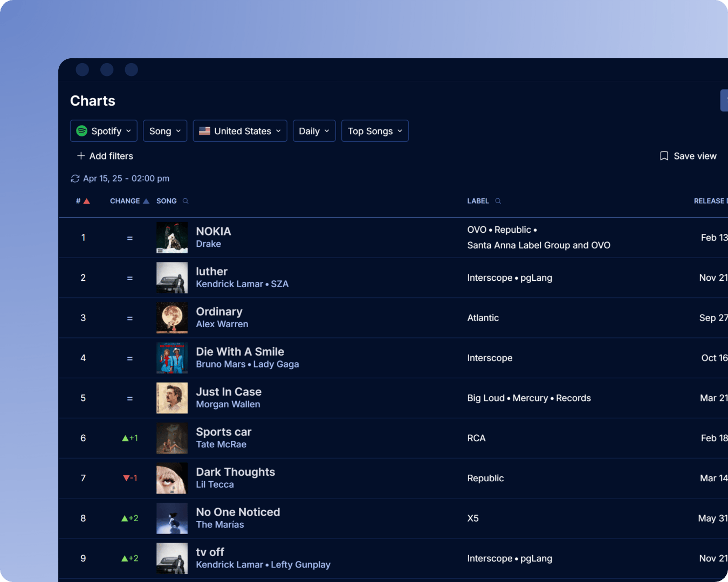
Task: Open Drake's artist page
Action: (209, 244)
